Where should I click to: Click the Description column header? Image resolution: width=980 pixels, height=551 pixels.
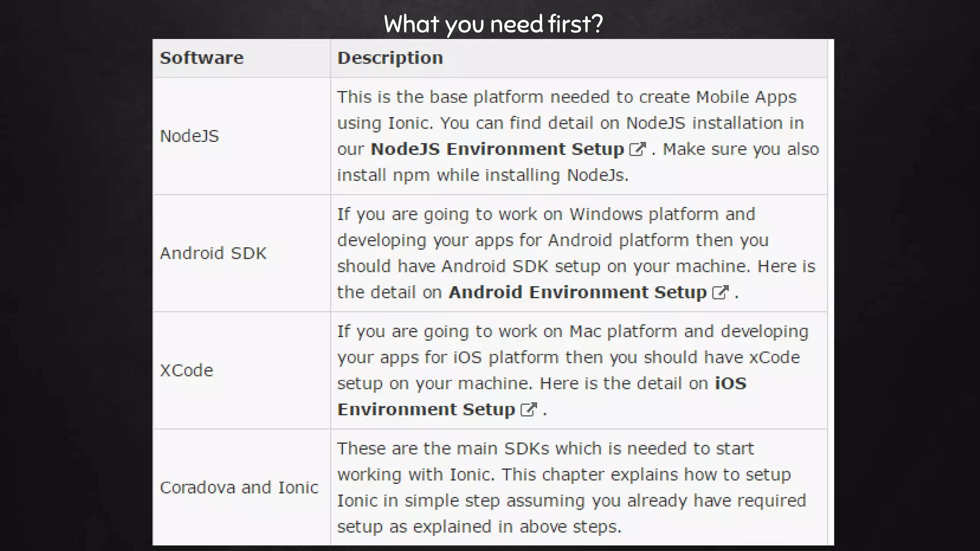pyautogui.click(x=390, y=58)
